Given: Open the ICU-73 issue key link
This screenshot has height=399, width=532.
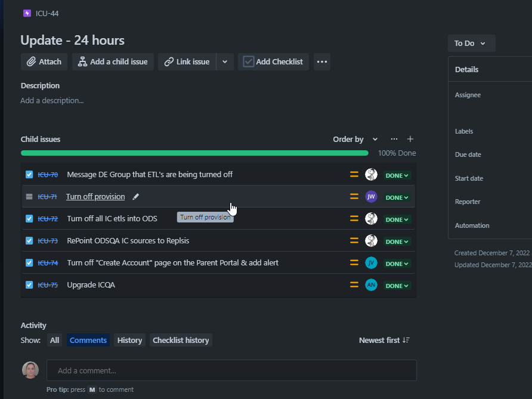Looking at the screenshot, I should 48,241.
